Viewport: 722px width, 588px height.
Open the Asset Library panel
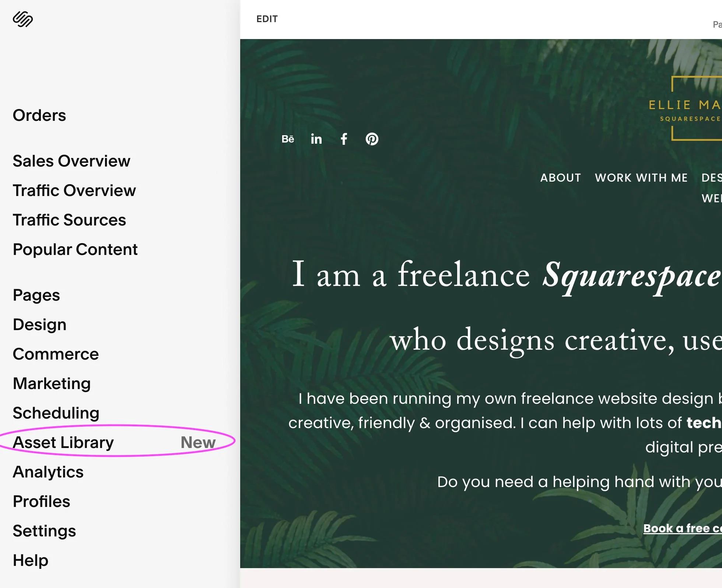63,442
